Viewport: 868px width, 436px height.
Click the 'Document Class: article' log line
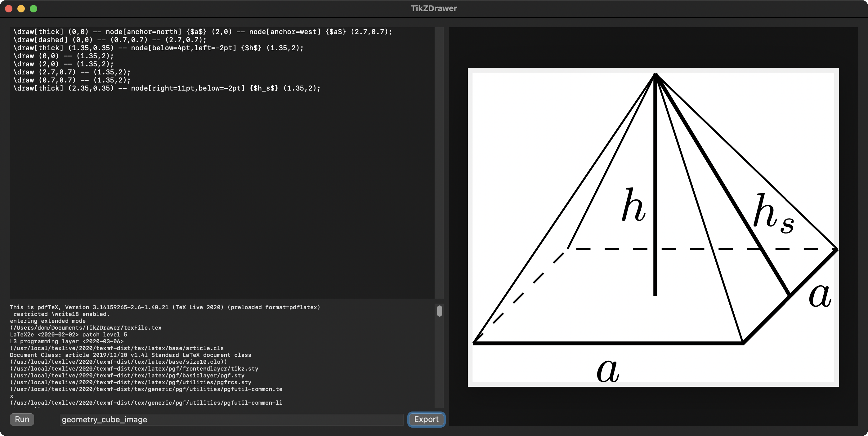pos(130,355)
